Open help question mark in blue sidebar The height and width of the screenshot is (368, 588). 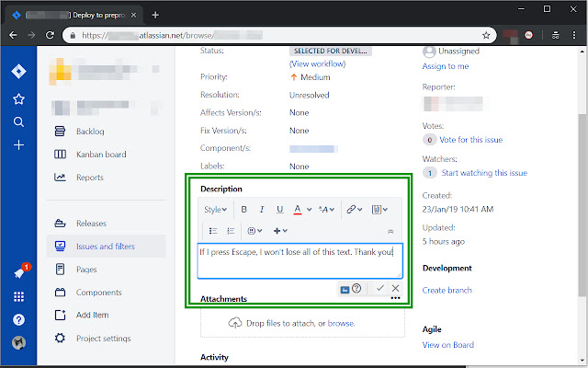tap(18, 319)
